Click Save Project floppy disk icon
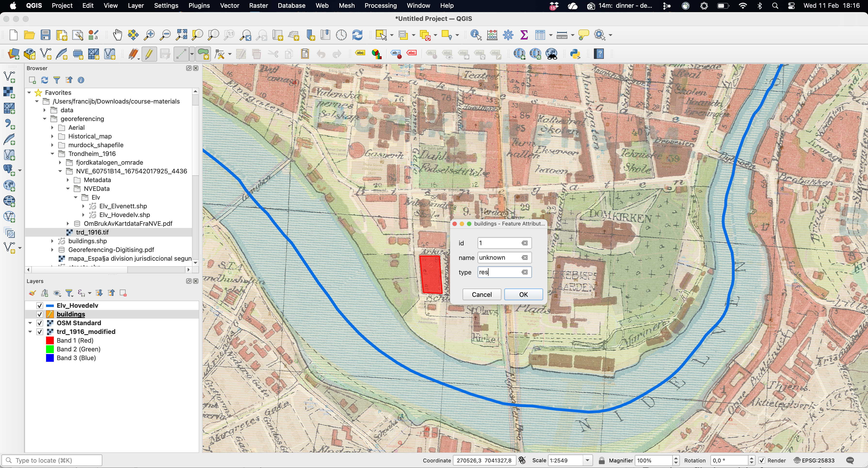Viewport: 868px width, 468px height. (46, 35)
